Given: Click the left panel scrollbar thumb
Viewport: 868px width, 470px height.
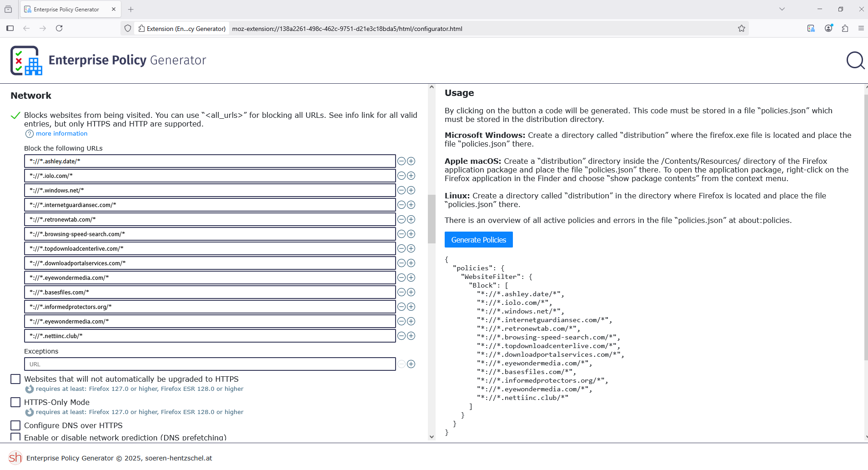Looking at the screenshot, I should [431, 219].
